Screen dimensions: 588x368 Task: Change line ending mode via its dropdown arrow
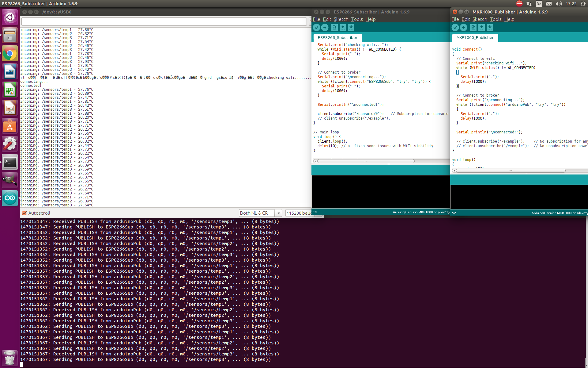click(279, 213)
